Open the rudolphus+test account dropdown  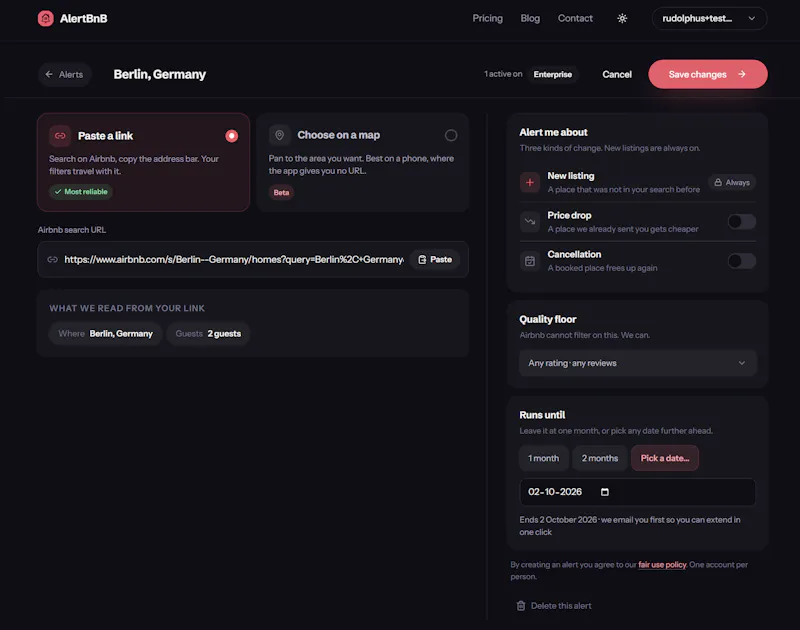pos(709,18)
